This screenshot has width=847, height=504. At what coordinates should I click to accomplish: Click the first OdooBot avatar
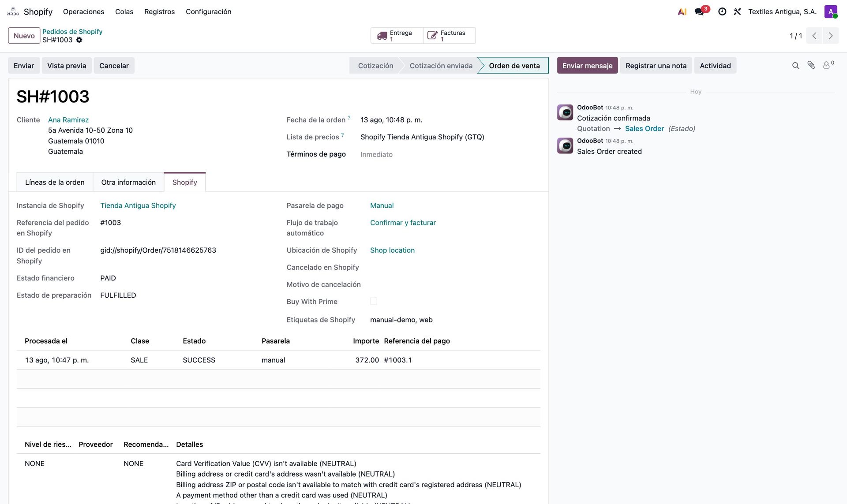(x=565, y=112)
